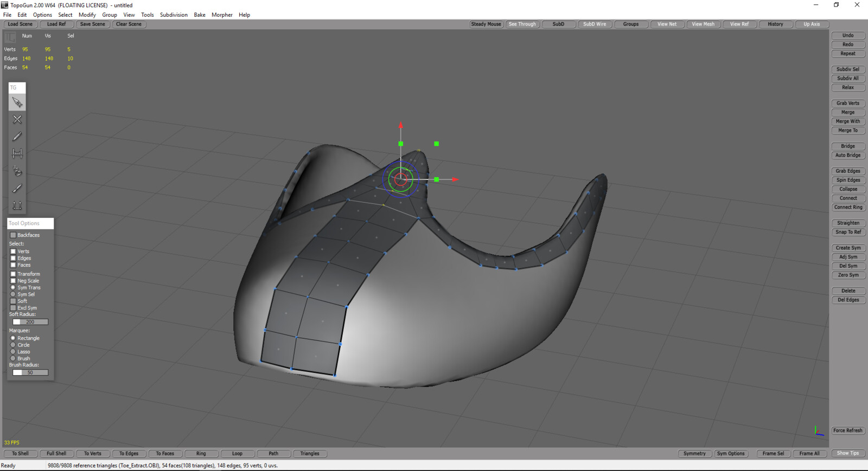Toggle the Transform checkbox
This screenshot has width=868, height=471.
point(13,274)
